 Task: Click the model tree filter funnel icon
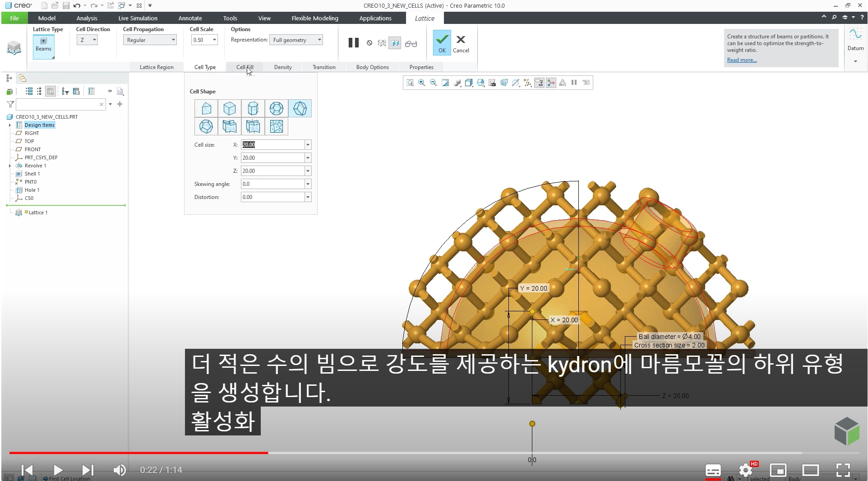[10, 104]
